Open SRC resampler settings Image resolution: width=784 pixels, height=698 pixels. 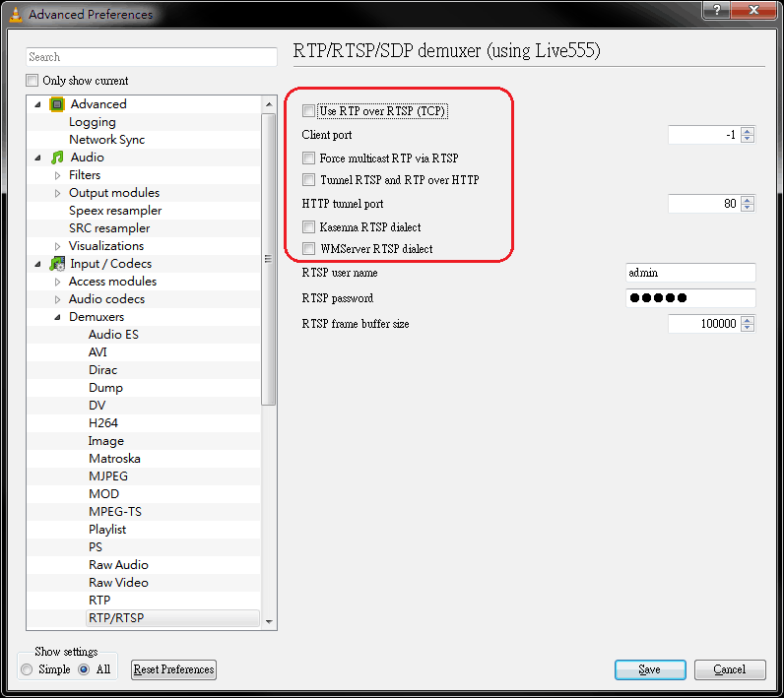109,227
